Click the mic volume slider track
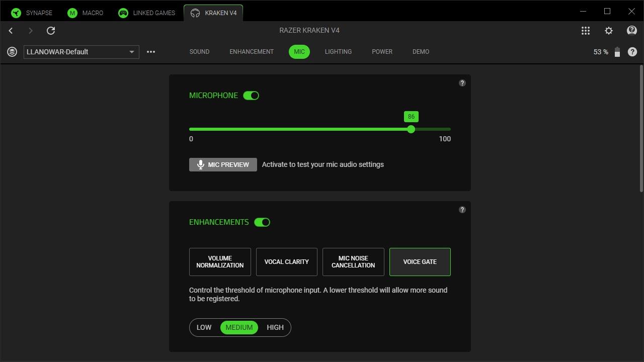The height and width of the screenshot is (362, 644). coord(320,129)
